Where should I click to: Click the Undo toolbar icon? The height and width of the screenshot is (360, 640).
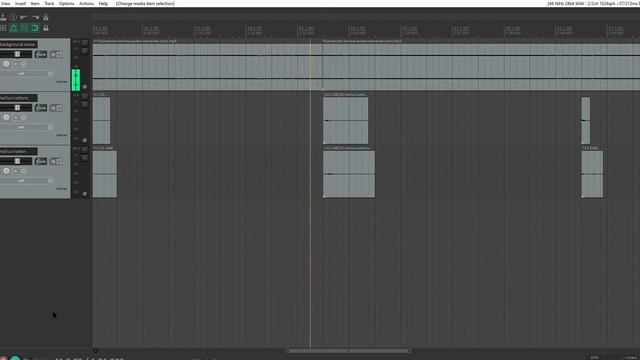(24, 17)
